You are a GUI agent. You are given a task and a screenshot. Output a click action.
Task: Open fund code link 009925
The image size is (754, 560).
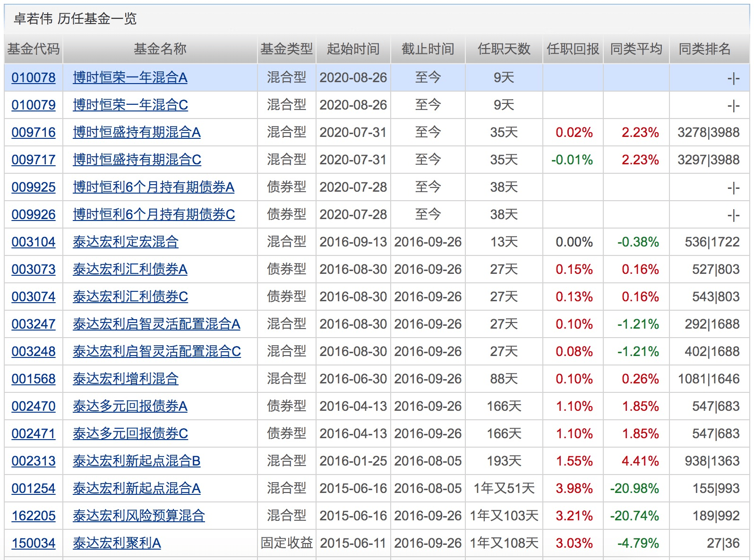(x=34, y=187)
